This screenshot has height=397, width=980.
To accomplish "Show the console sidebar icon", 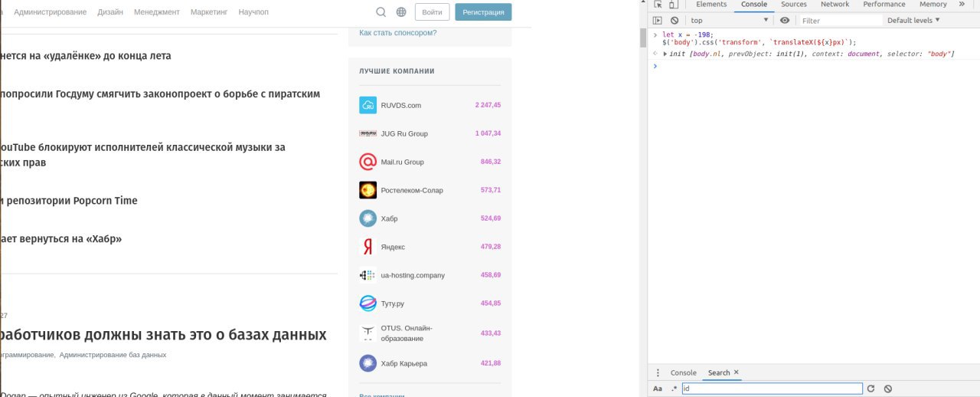I will click(657, 21).
